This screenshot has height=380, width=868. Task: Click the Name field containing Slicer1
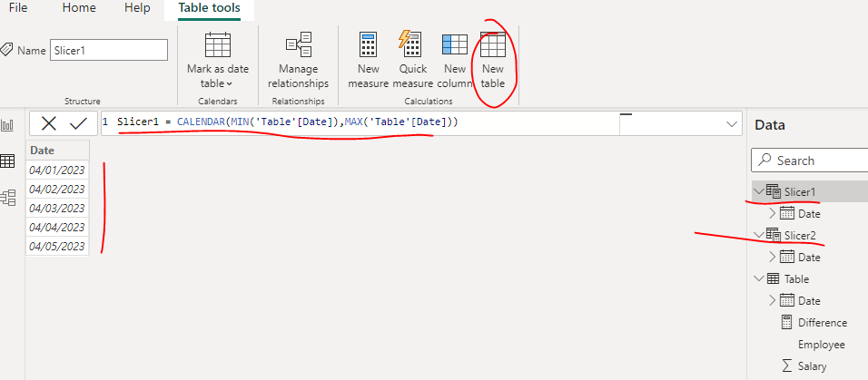point(109,51)
